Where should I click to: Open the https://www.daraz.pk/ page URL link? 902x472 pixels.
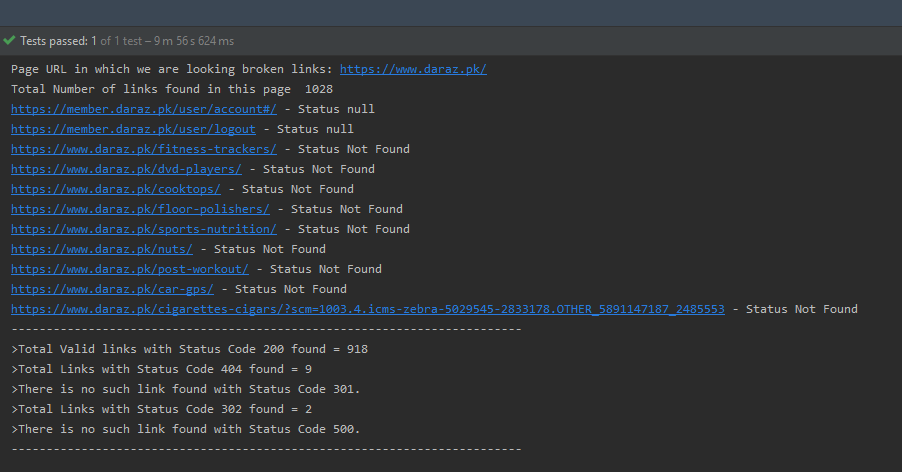(x=413, y=69)
